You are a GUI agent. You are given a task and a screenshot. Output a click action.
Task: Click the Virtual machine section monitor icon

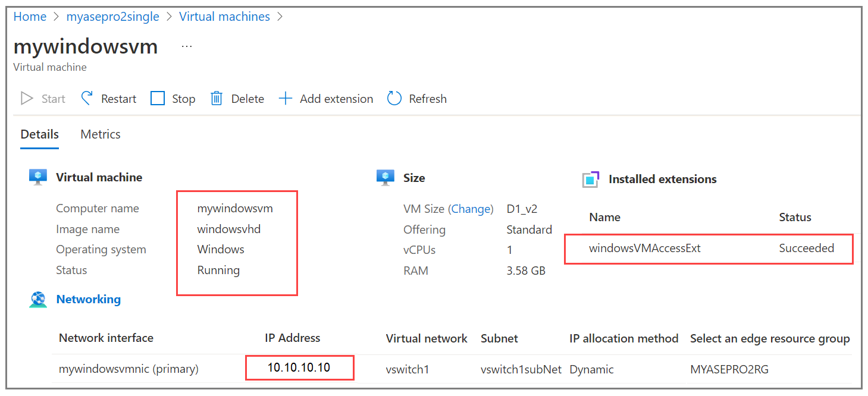(38, 176)
